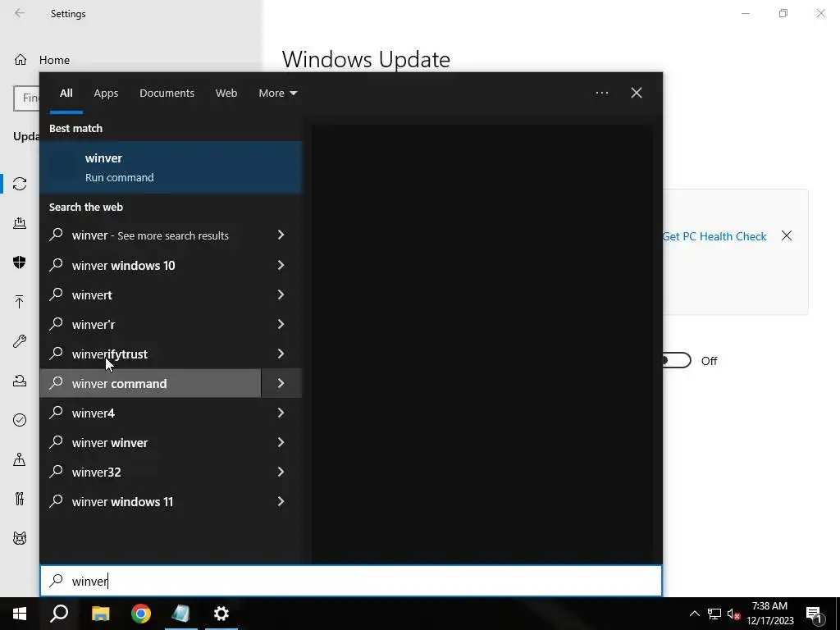Open the notepad-like app on taskbar

pos(181,614)
